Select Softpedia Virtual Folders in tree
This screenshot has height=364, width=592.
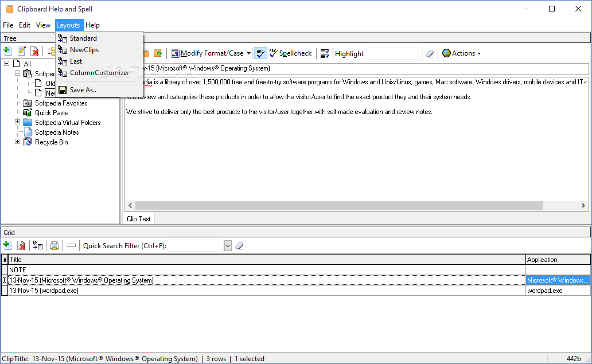point(68,123)
